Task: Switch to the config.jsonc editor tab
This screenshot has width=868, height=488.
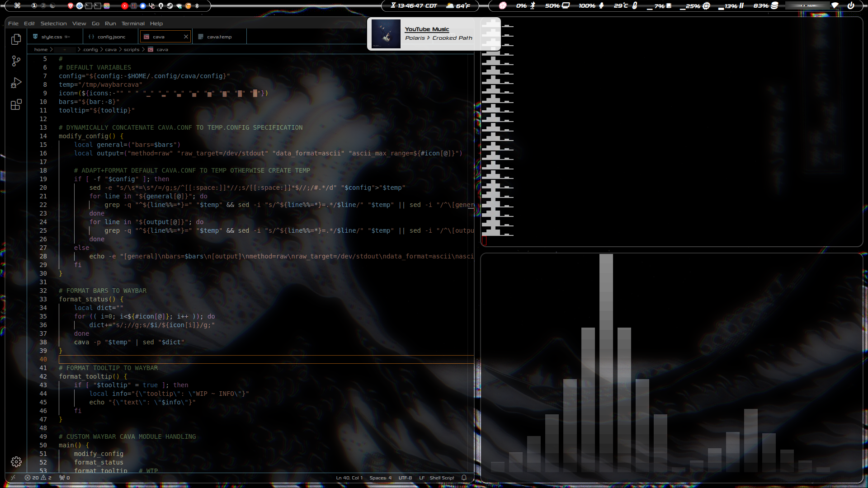Action: 111,37
